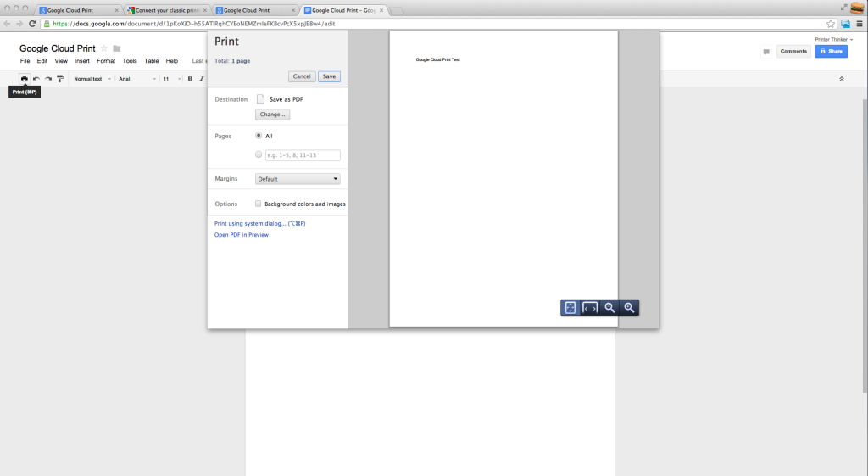868x476 pixels.
Task: Click the fullscreen arrows icon
Action: (843, 8)
